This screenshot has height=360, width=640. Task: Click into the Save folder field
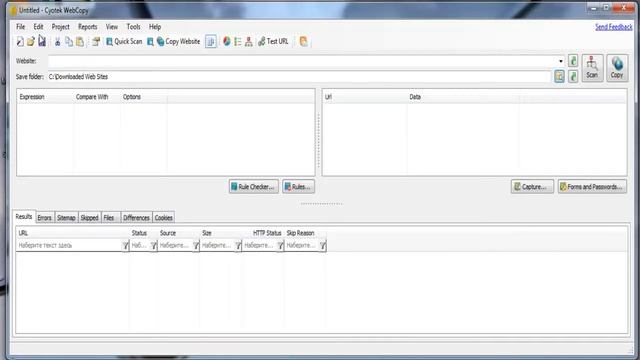300,76
